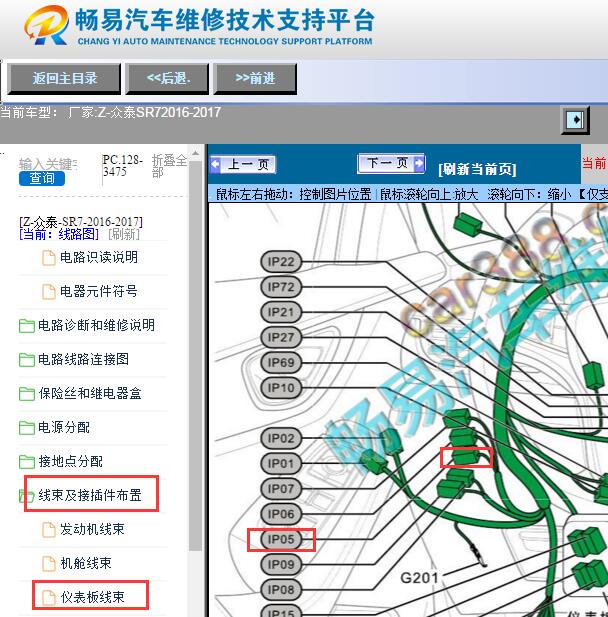Click the IP02 connector label

[x=281, y=438]
